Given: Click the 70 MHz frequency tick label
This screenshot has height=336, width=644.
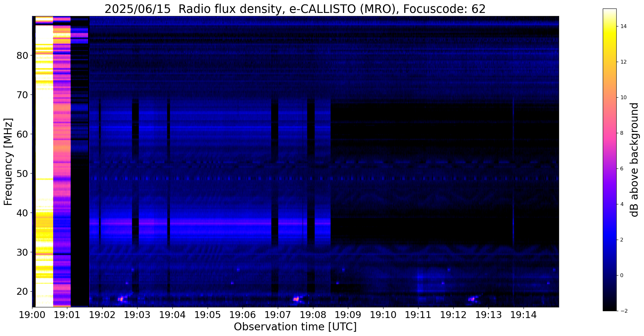Looking at the screenshot, I should [x=22, y=94].
